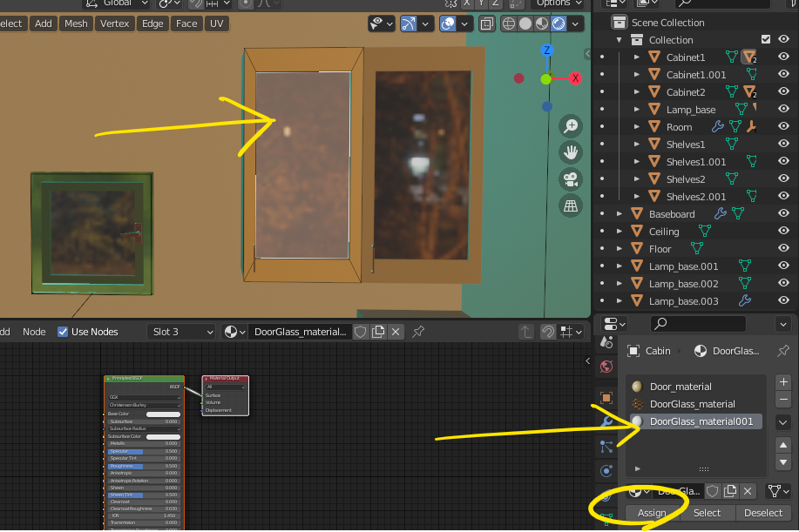The height and width of the screenshot is (532, 799).
Task: Open the World properties tab
Action: [606, 367]
